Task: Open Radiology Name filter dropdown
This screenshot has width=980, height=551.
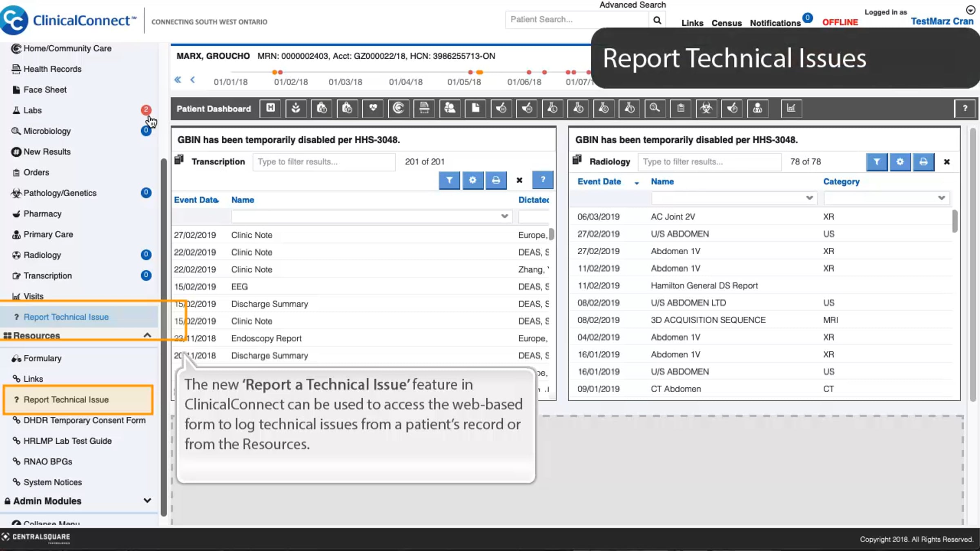Action: click(809, 198)
